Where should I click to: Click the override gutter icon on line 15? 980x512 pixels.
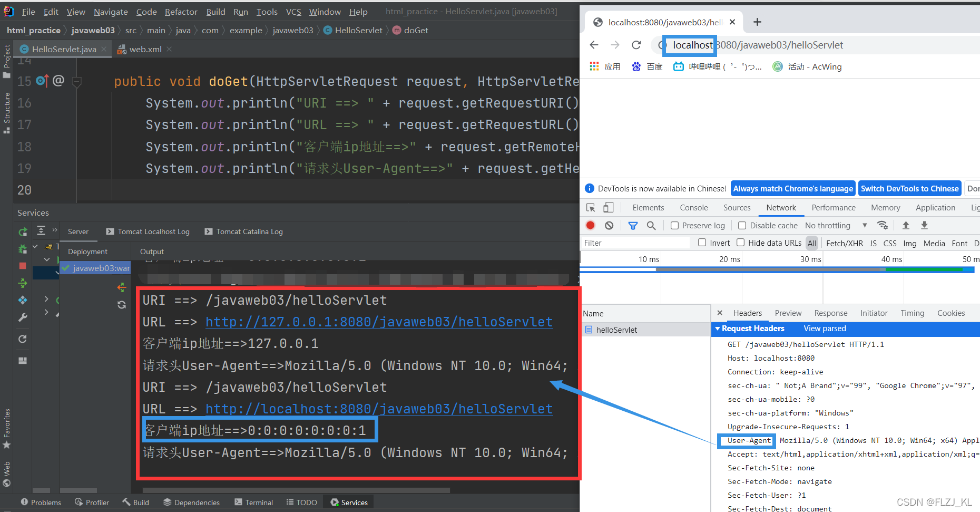[43, 81]
